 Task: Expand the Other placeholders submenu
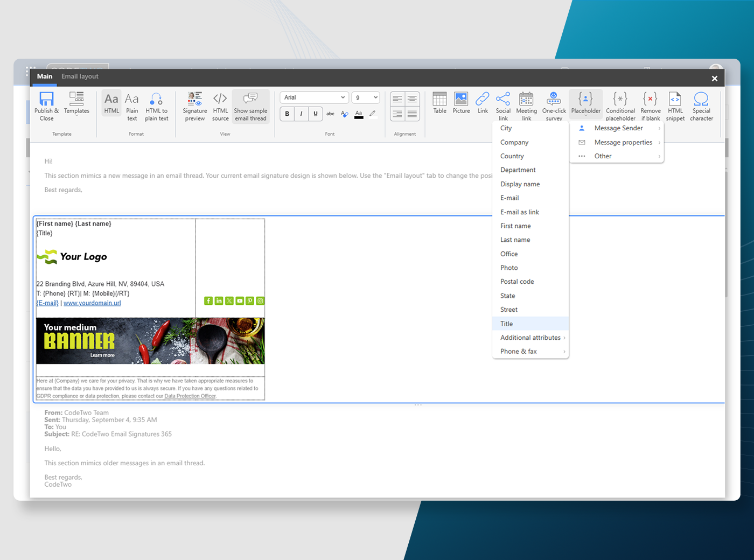point(617,156)
